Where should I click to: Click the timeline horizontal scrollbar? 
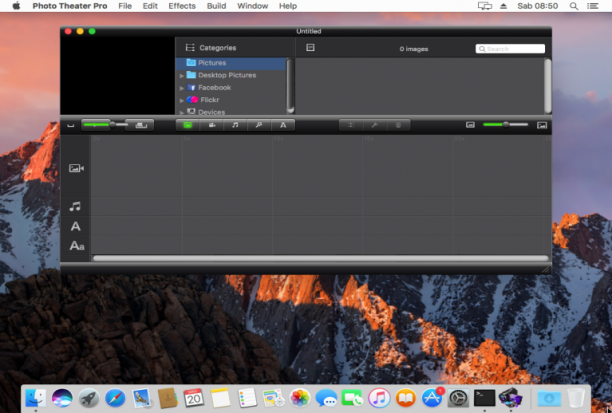321,258
